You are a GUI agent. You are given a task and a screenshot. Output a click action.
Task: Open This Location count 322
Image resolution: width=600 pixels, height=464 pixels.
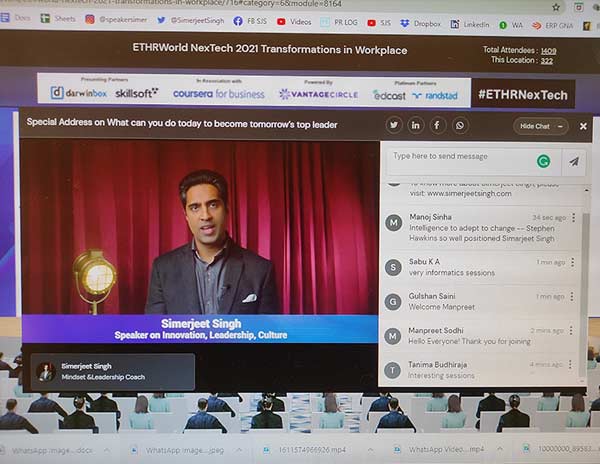(x=546, y=60)
